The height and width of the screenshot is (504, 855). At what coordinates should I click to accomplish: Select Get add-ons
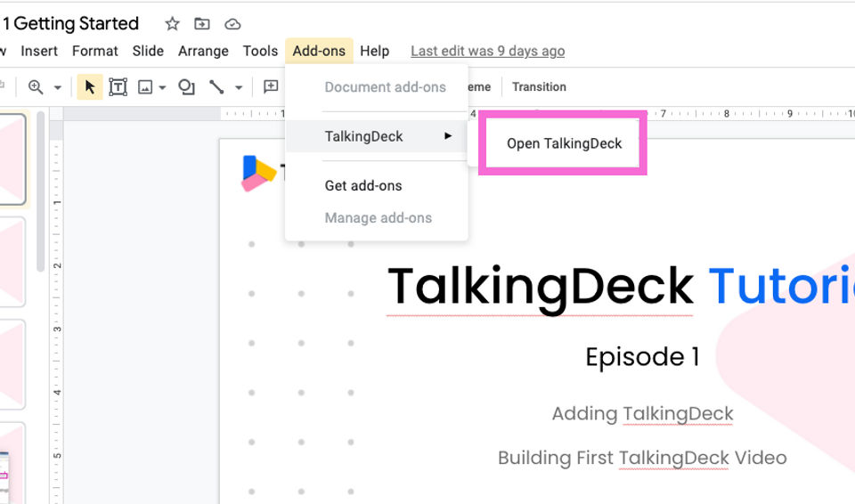377,185
